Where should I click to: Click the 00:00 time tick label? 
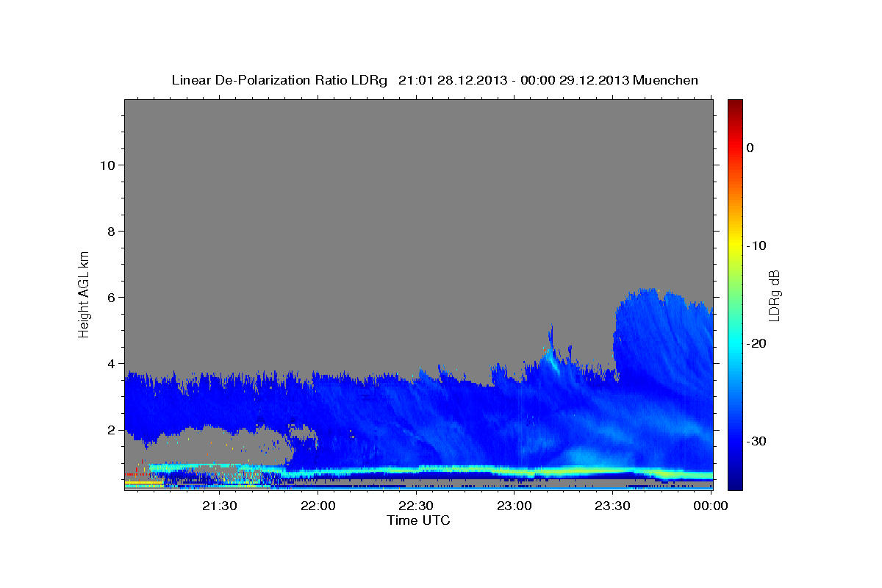711,506
